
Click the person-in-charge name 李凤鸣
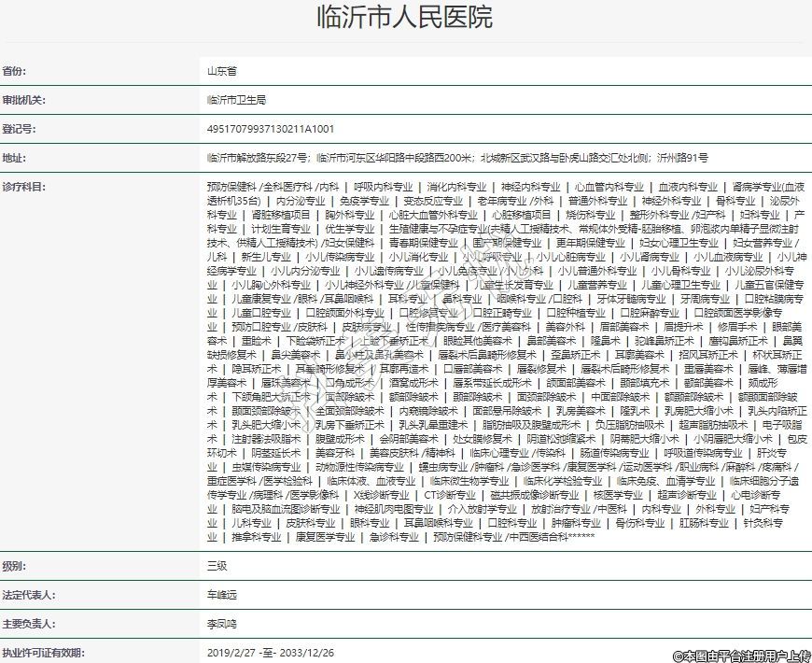pos(222,623)
